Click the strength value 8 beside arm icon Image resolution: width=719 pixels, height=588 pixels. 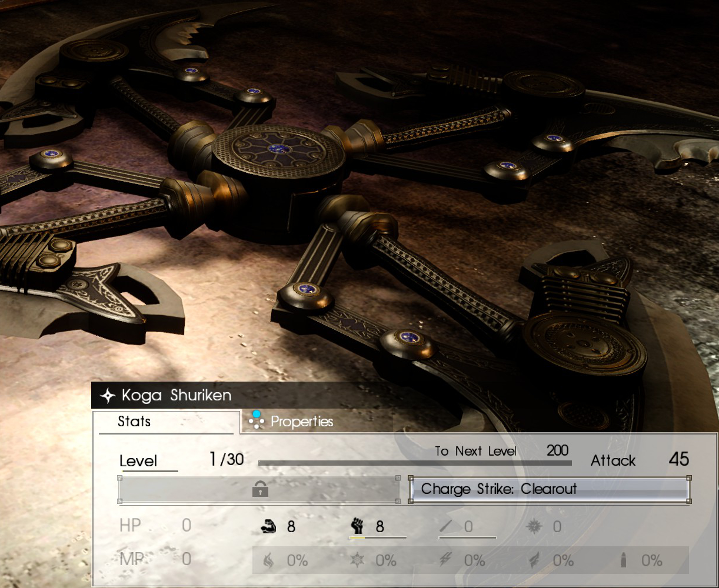(291, 527)
